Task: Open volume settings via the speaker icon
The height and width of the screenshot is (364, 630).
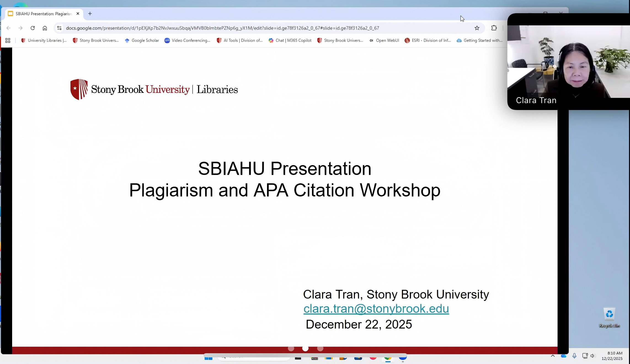Action: (593, 356)
